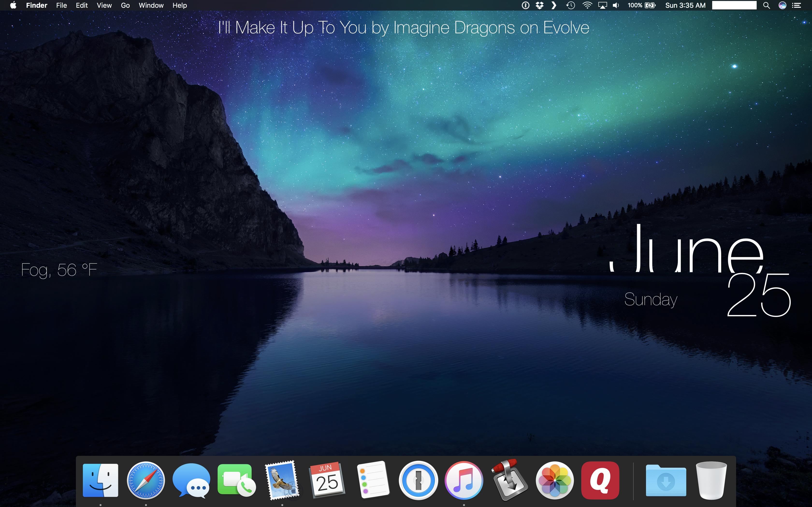
Task: Open the volume control menu
Action: tap(616, 5)
